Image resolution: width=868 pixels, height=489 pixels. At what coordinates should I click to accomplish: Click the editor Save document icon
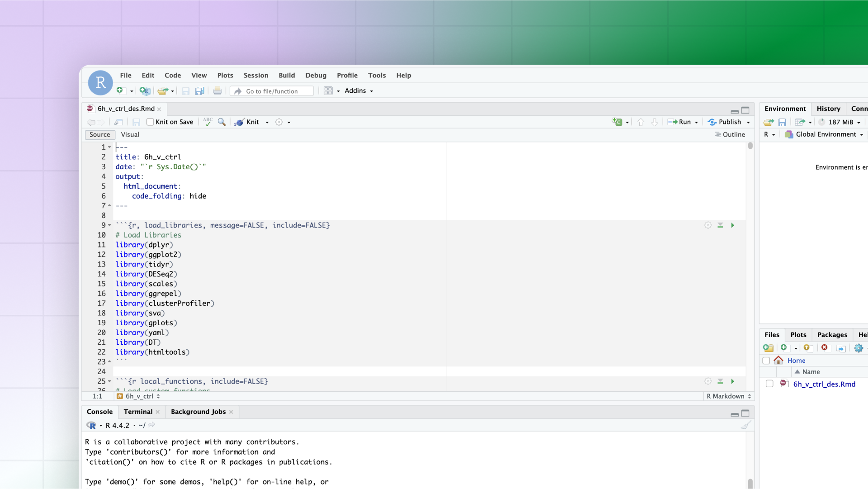[136, 122]
